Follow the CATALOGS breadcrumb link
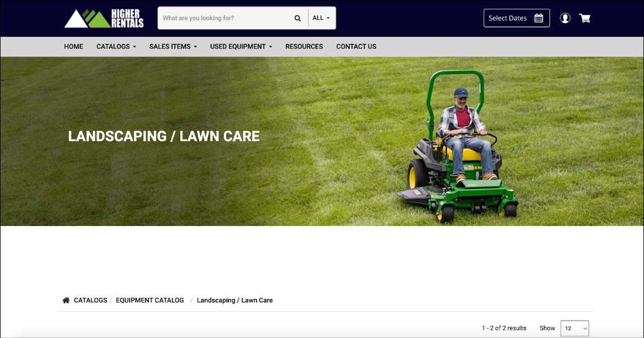 (x=90, y=300)
